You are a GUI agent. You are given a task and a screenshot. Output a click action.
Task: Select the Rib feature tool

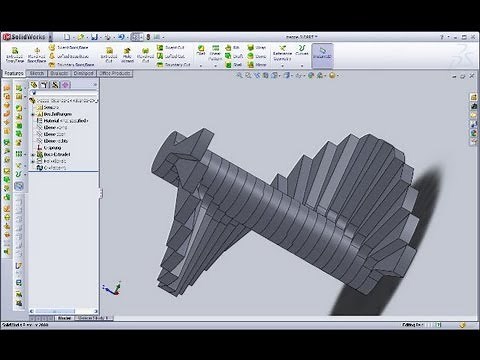pyautogui.click(x=232, y=48)
